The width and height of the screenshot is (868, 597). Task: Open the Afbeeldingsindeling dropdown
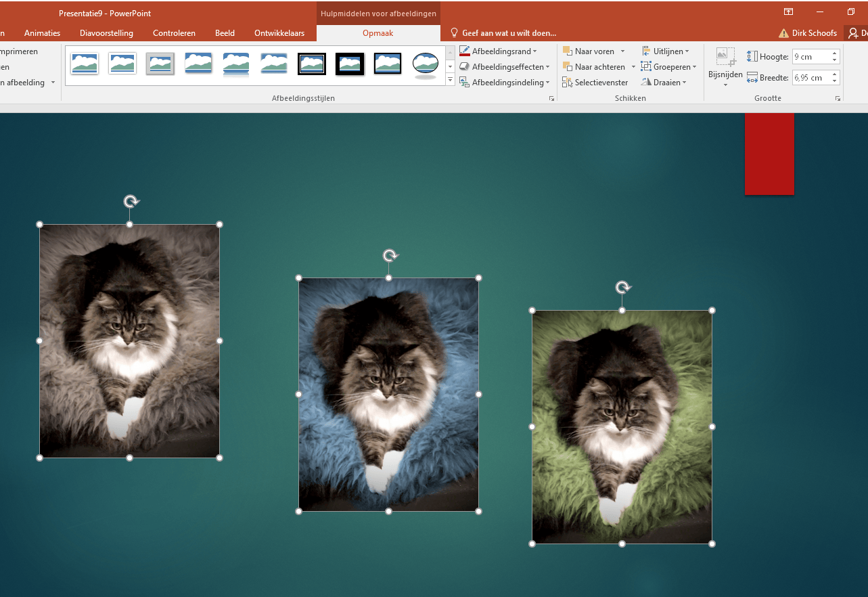504,83
